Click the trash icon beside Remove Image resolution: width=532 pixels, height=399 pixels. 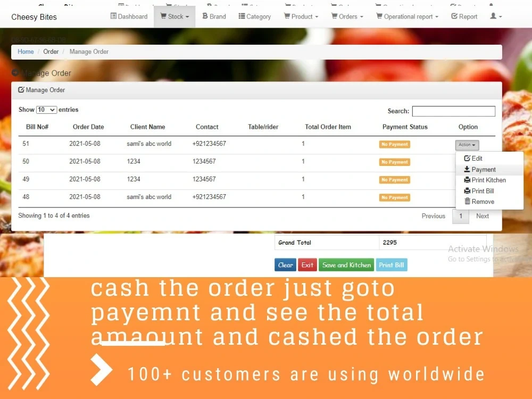point(467,201)
